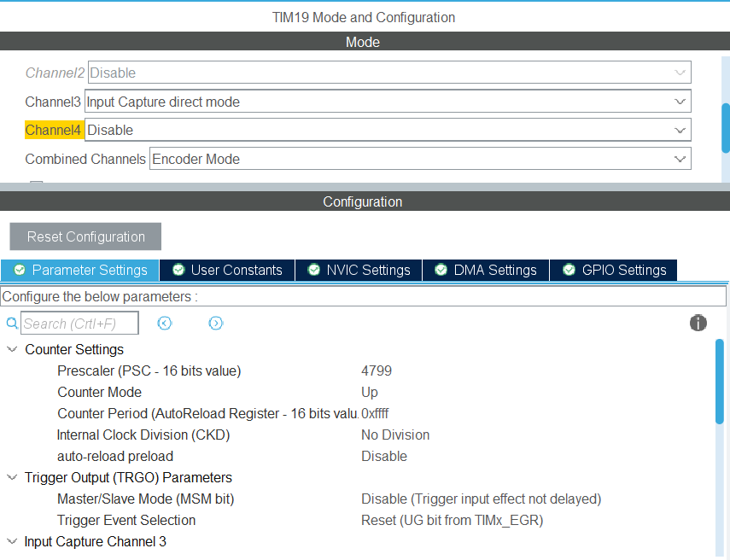Select Master/Slave Mode Disable value
The image size is (730, 560).
[x=482, y=499]
